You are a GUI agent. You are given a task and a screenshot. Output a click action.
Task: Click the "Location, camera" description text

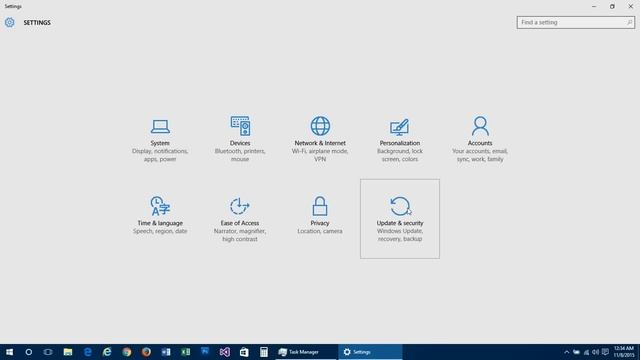[x=320, y=231]
